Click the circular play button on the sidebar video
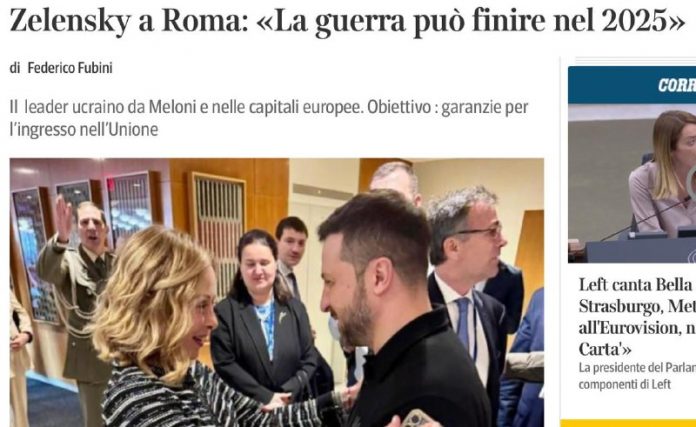Image resolution: width=696 pixels, height=427 pixels. 692,183
